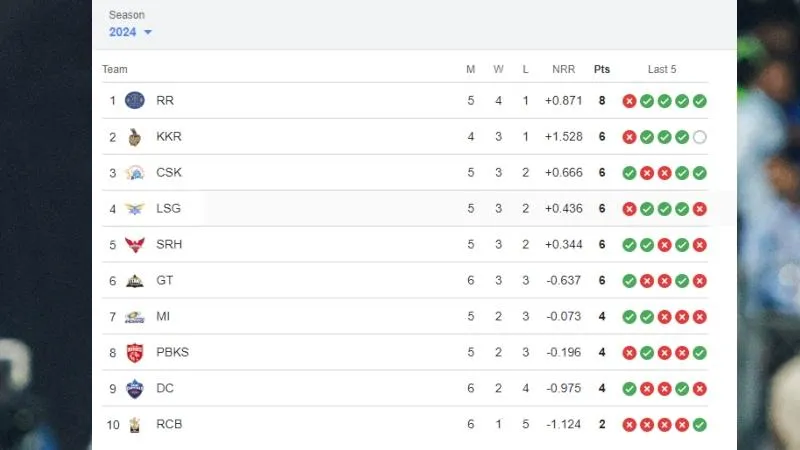
Task: Click the KKR team logo
Action: (x=135, y=137)
